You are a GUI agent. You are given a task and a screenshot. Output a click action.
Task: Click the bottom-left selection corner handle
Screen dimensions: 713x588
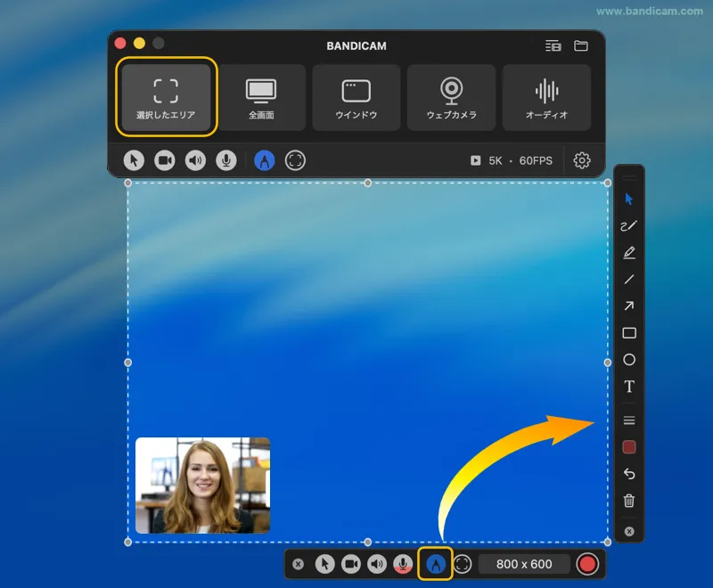pyautogui.click(x=128, y=542)
